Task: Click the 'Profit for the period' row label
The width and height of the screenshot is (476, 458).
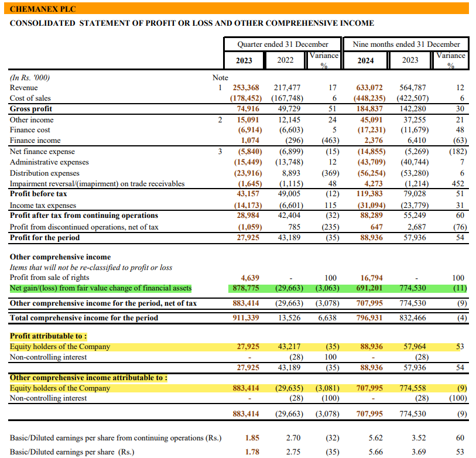Action: click(x=44, y=238)
